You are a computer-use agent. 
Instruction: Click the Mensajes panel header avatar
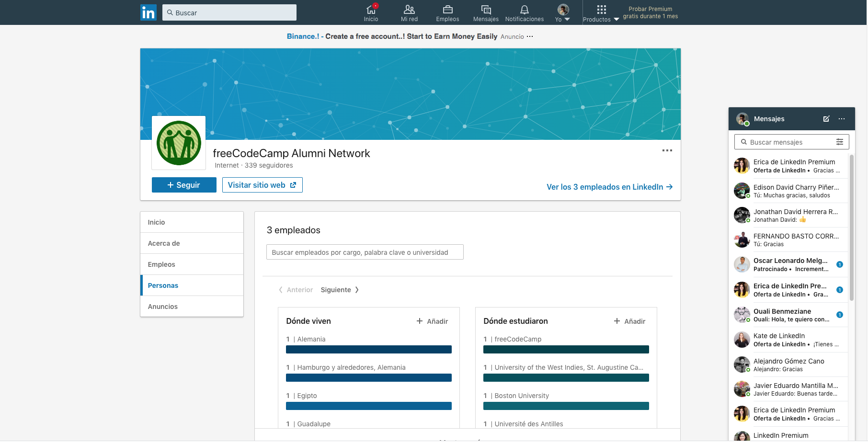pyautogui.click(x=742, y=119)
